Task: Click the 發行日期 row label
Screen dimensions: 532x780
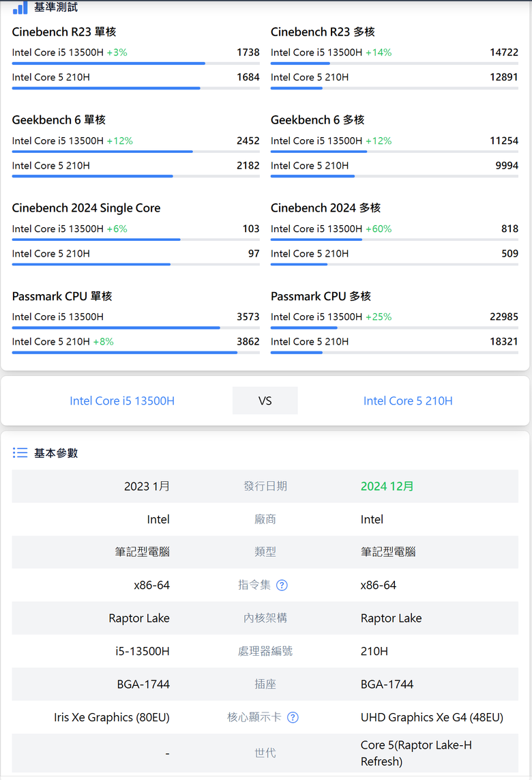Action: 265,487
